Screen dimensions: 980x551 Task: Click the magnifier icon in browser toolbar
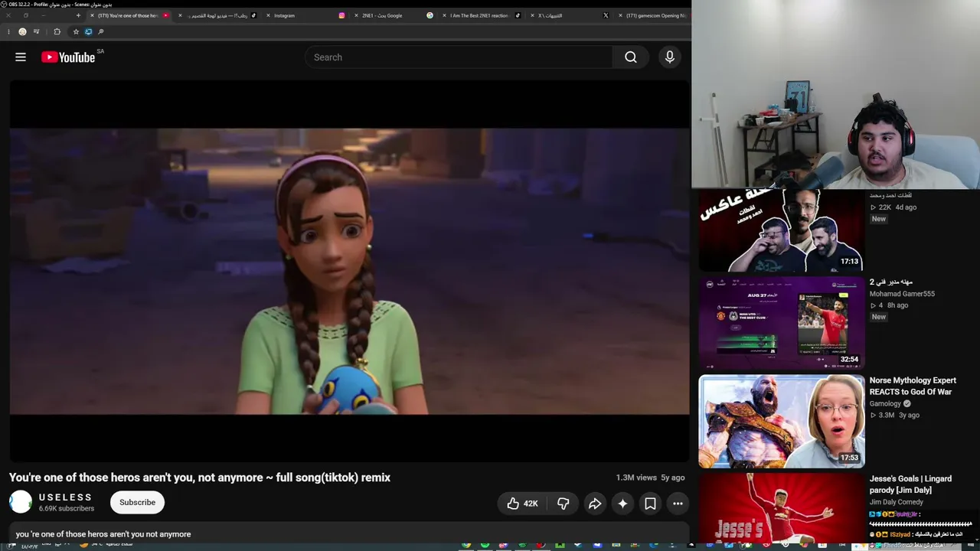(x=100, y=31)
